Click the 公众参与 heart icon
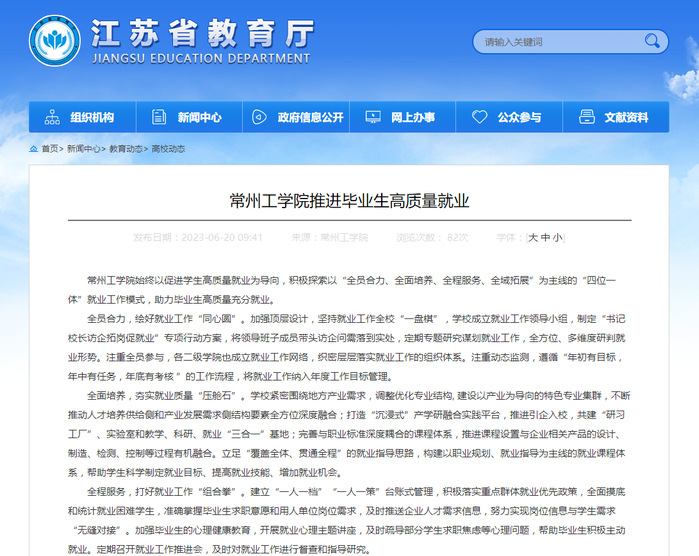This screenshot has height=556, width=699. 480,117
